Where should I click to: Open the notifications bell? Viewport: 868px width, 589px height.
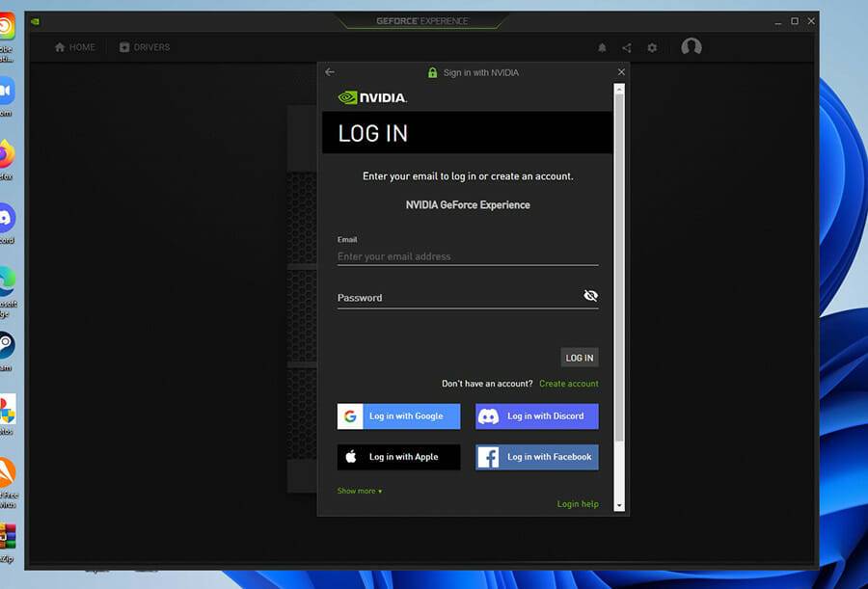pyautogui.click(x=602, y=47)
